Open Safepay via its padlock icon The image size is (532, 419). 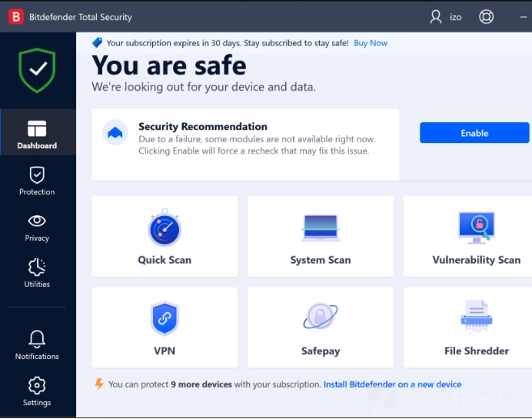(321, 316)
